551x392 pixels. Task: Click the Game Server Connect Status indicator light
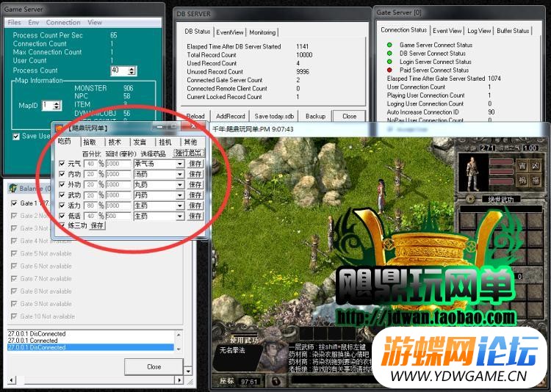click(x=389, y=45)
